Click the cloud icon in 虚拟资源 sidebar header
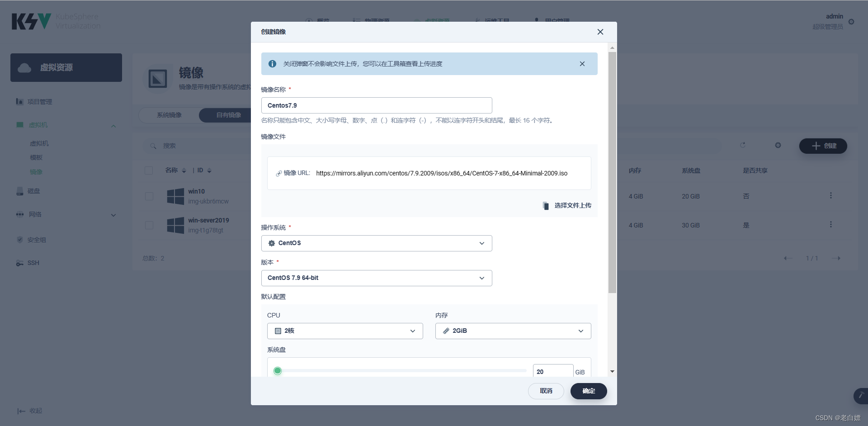 pos(24,68)
